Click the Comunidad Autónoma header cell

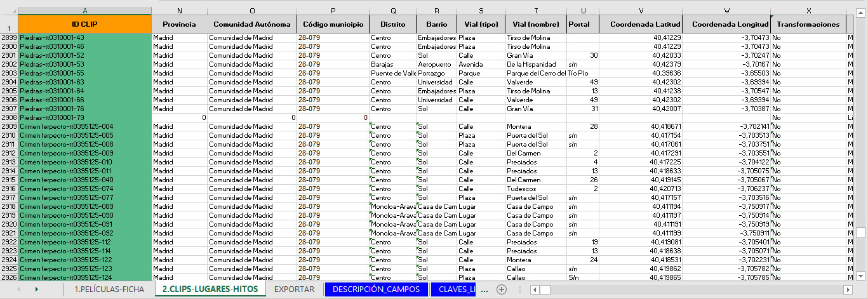(x=252, y=24)
